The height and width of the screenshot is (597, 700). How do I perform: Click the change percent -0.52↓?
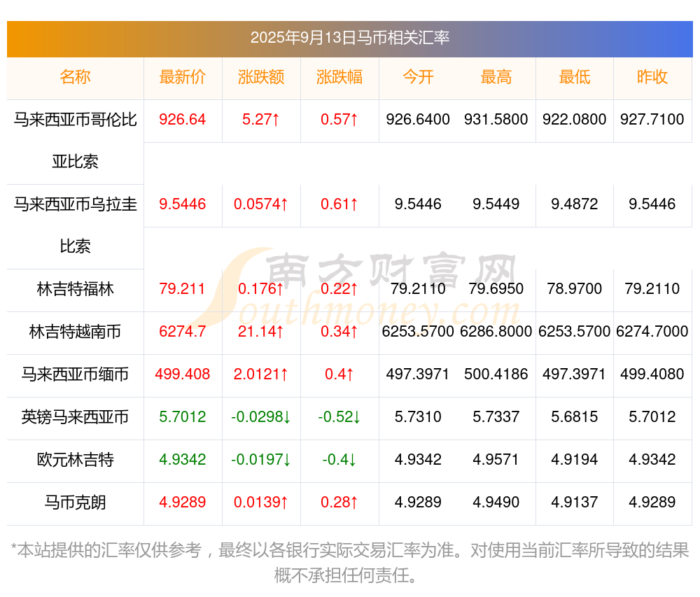click(x=339, y=417)
